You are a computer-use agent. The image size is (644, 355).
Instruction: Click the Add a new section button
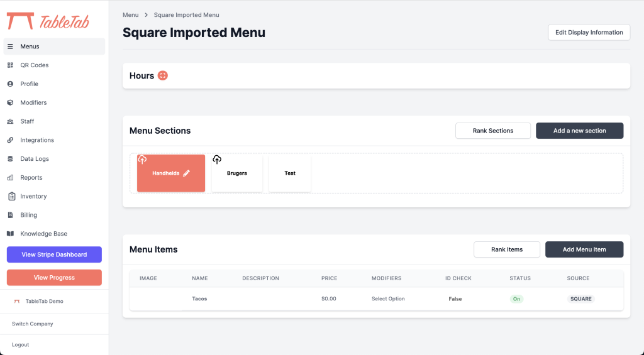[x=579, y=131]
